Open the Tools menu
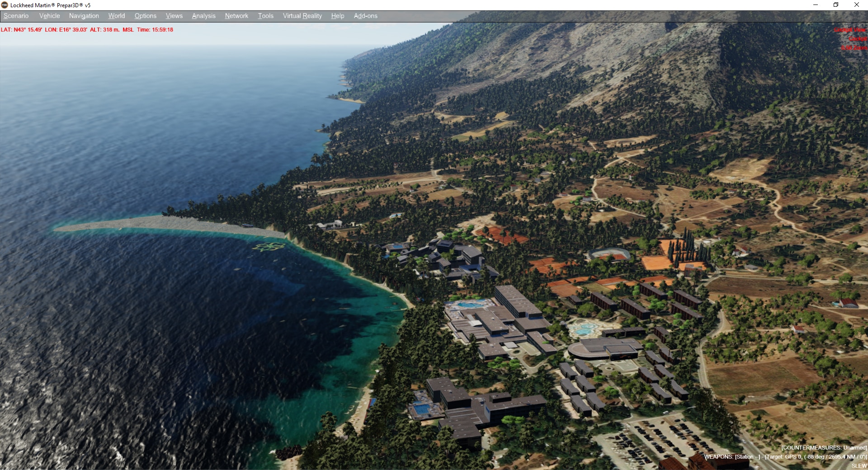This screenshot has height=470, width=868. (265, 16)
